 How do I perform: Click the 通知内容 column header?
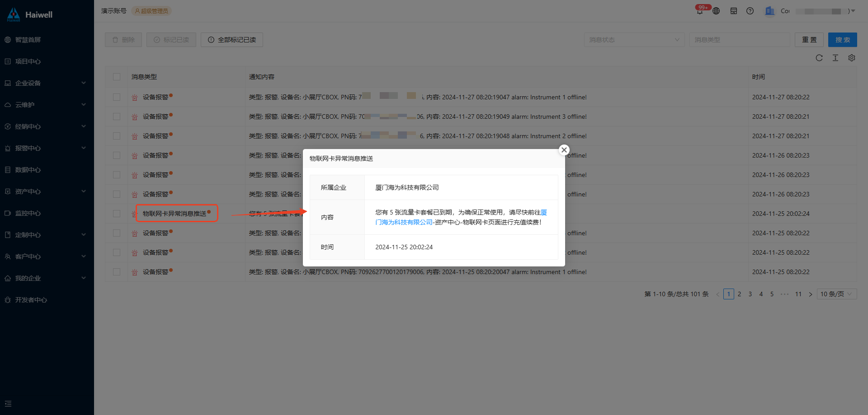[x=262, y=77]
